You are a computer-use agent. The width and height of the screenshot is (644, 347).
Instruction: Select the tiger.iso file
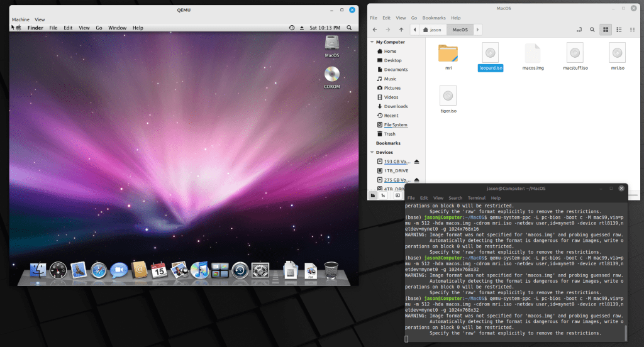[x=448, y=95]
